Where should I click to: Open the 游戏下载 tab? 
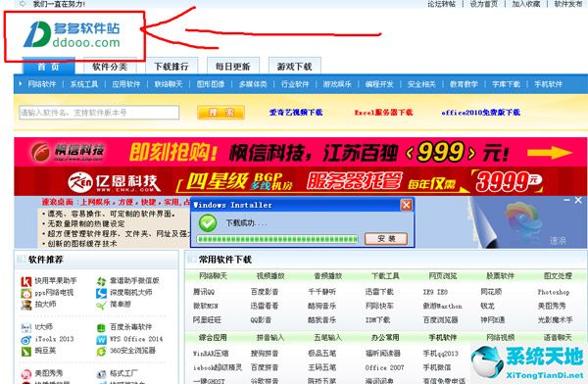tap(295, 67)
